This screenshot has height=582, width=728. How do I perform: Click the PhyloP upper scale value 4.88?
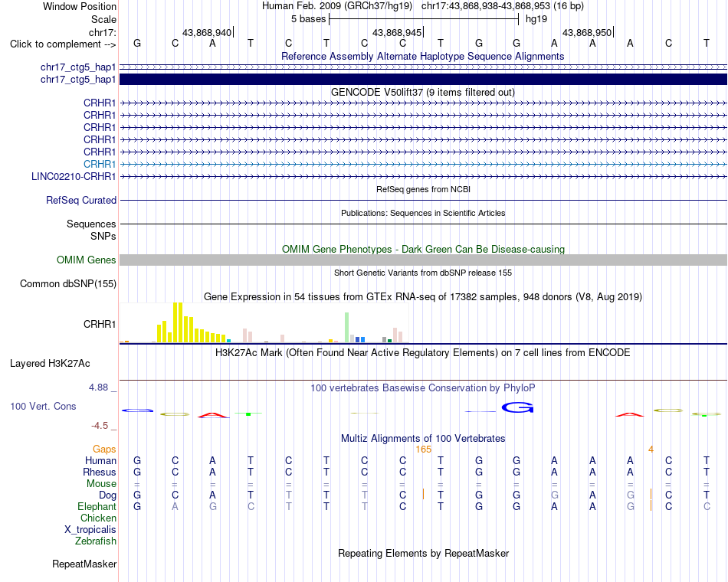point(98,387)
